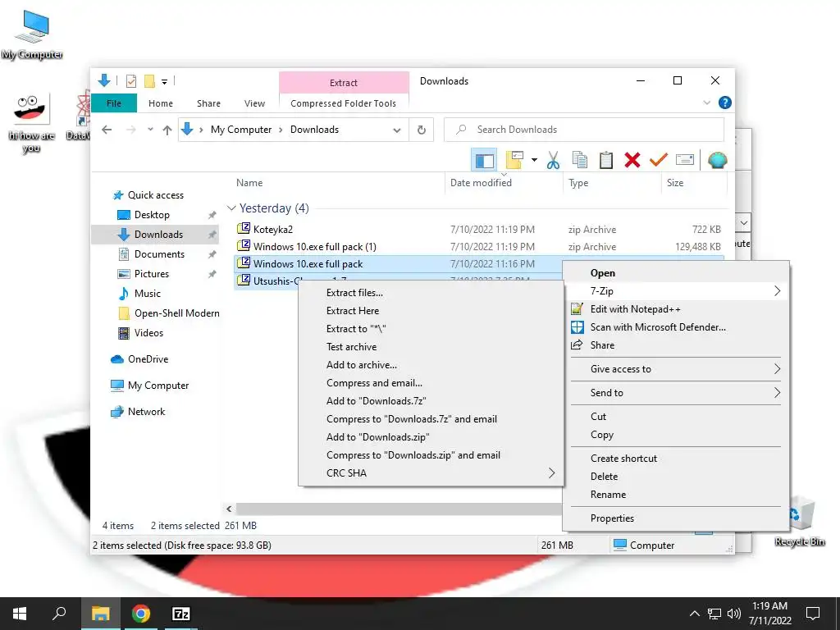
Task: Click the Help question mark icon
Action: pyautogui.click(x=725, y=103)
